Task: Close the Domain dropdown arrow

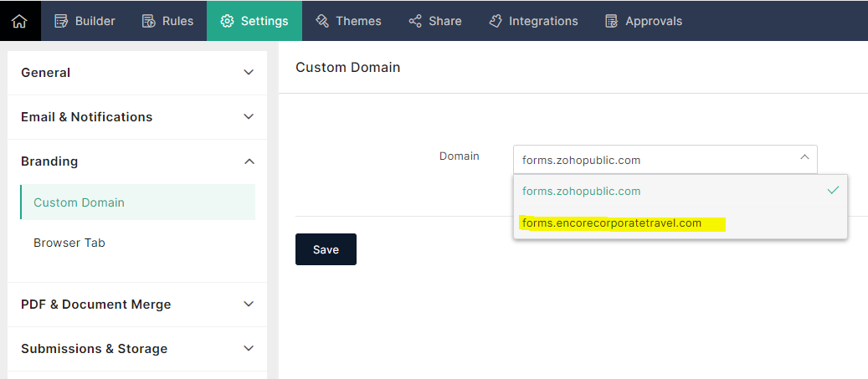Action: (804, 157)
